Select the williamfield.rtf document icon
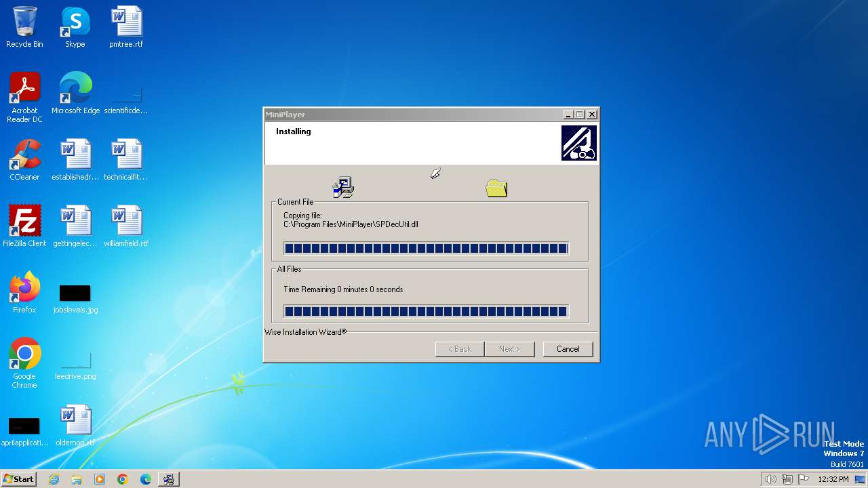The height and width of the screenshot is (488, 868). click(126, 226)
